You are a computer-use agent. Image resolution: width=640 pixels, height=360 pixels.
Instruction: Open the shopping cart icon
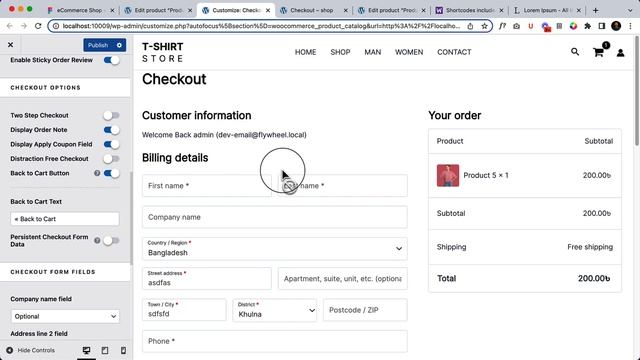598,52
